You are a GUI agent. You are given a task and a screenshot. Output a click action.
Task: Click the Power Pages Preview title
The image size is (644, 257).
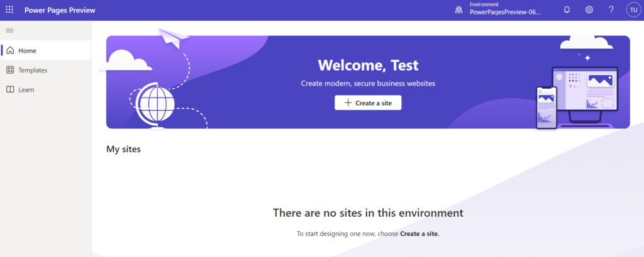(60, 10)
